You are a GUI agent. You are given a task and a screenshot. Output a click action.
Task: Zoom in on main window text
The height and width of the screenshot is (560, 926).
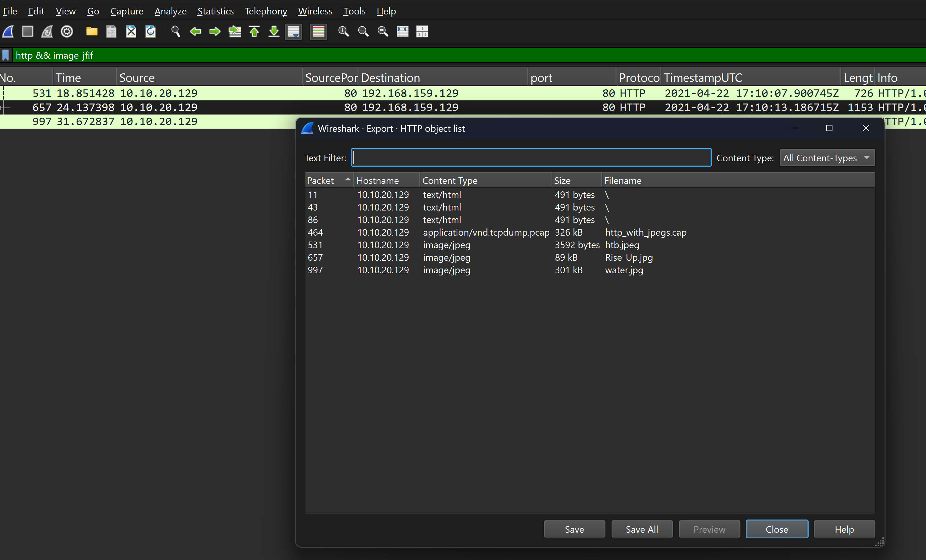[343, 32]
